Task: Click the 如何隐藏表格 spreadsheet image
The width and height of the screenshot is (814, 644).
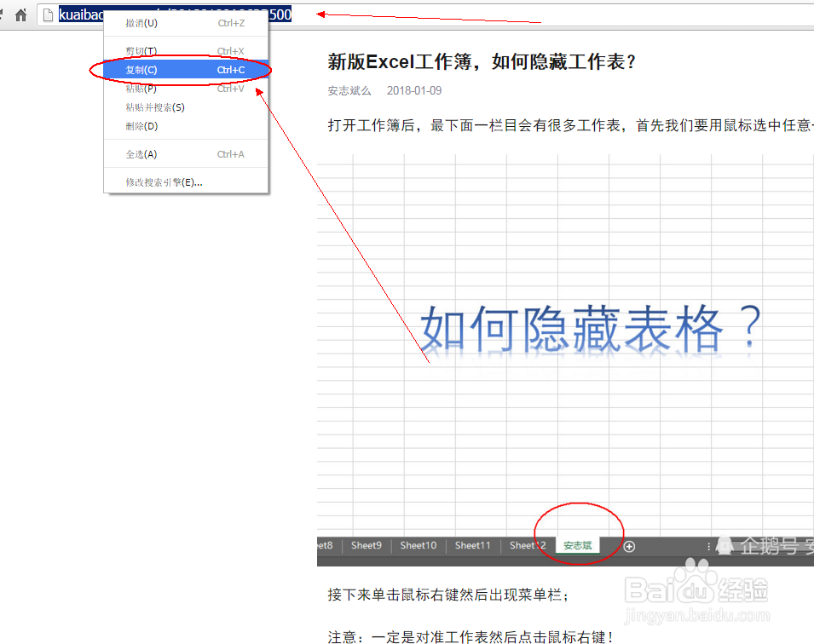Action: [565, 360]
